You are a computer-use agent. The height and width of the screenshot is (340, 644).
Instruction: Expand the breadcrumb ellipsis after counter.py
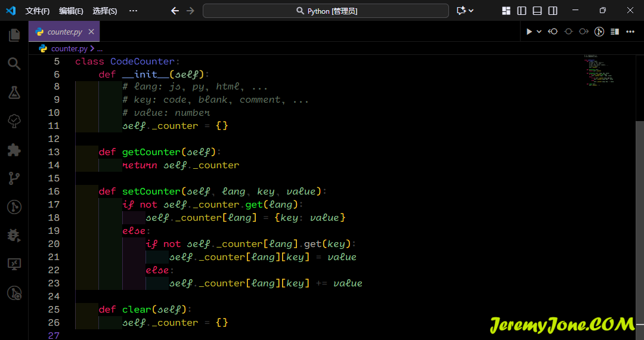click(100, 49)
